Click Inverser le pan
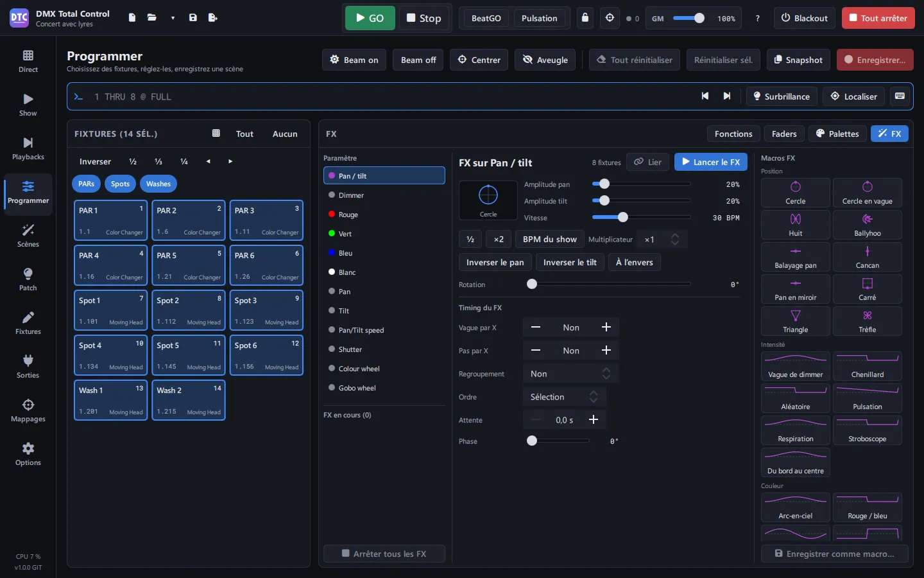This screenshot has width=924, height=578. pyautogui.click(x=495, y=262)
